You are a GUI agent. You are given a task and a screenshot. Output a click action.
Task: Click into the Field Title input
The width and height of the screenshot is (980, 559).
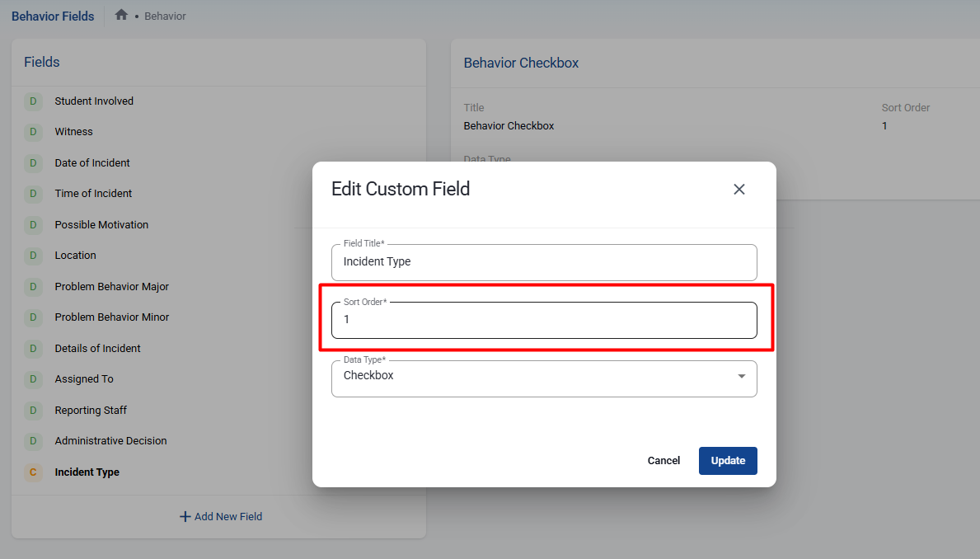[544, 262]
